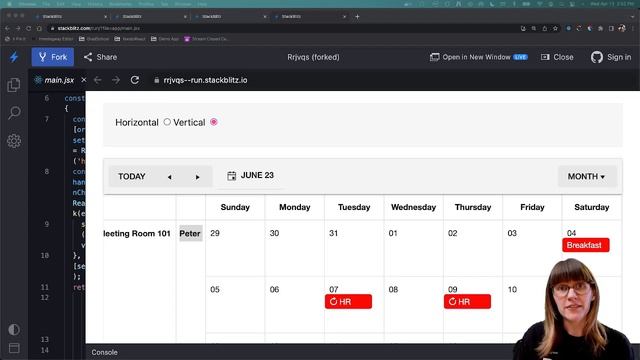The width and height of the screenshot is (640, 360).
Task: Open the Console panel
Action: (104, 352)
